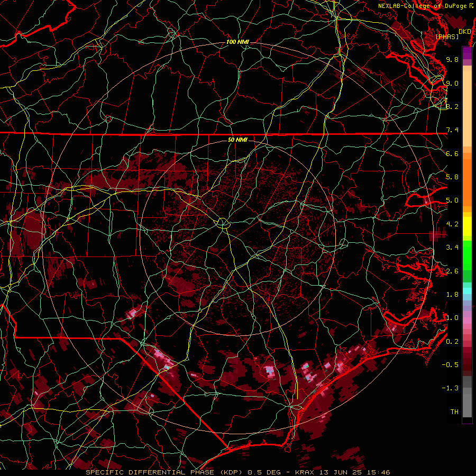
Task: Click the Specific Differential Phase caption at bottom
Action: pos(237,472)
